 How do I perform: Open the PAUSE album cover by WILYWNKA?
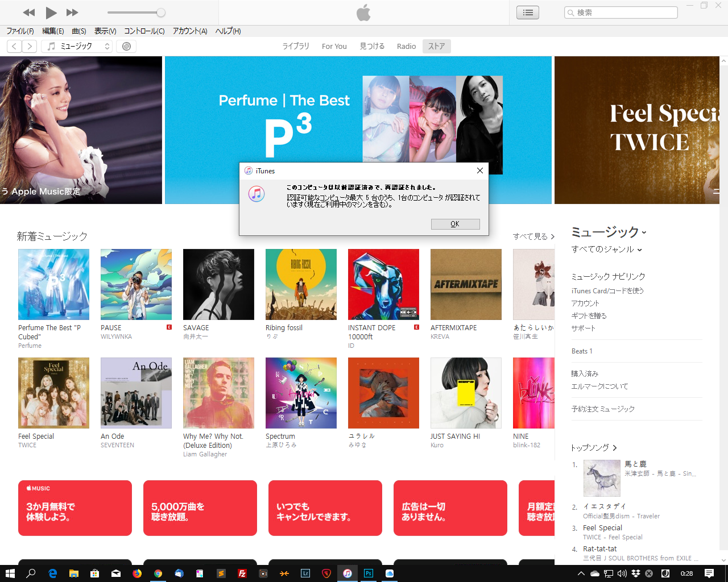136,284
